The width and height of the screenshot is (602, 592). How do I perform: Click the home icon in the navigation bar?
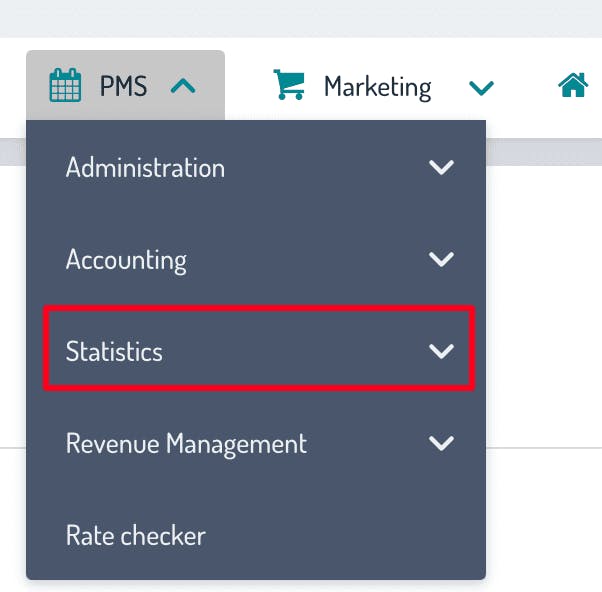[x=573, y=86]
